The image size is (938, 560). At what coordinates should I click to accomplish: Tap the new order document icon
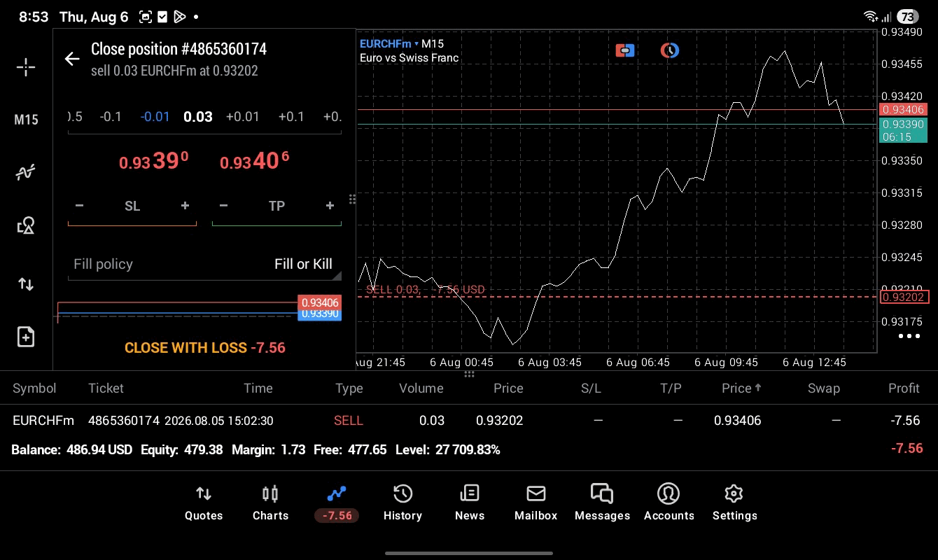tap(26, 337)
